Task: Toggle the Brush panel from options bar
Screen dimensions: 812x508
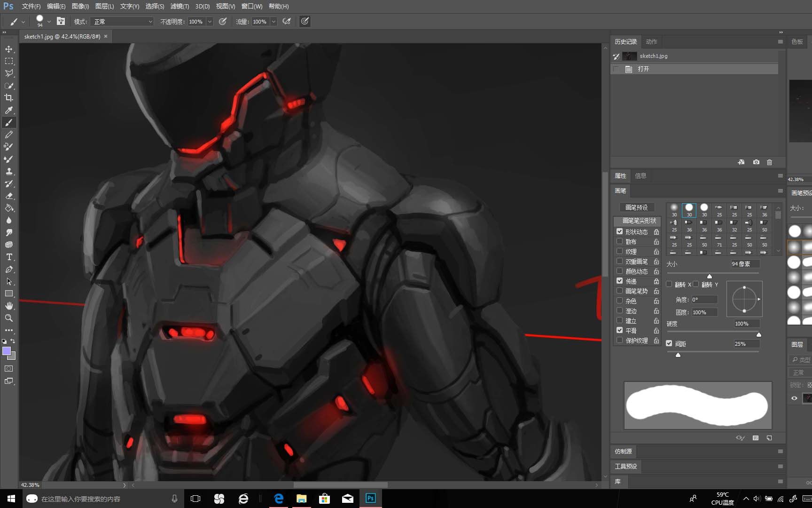Action: point(61,21)
